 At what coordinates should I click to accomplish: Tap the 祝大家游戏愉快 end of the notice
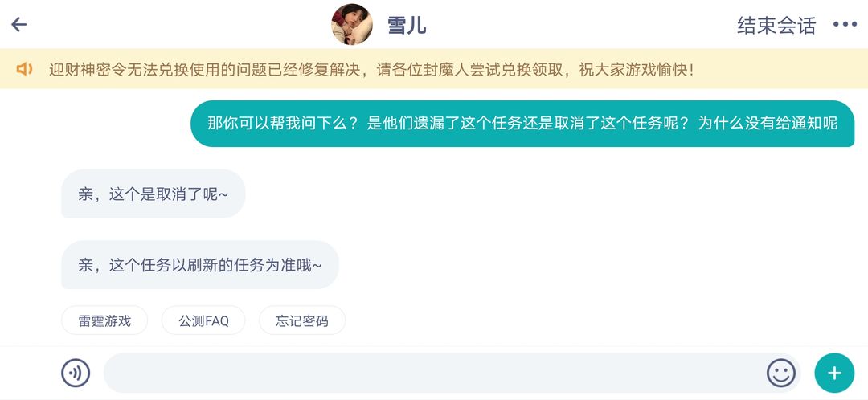[636, 70]
